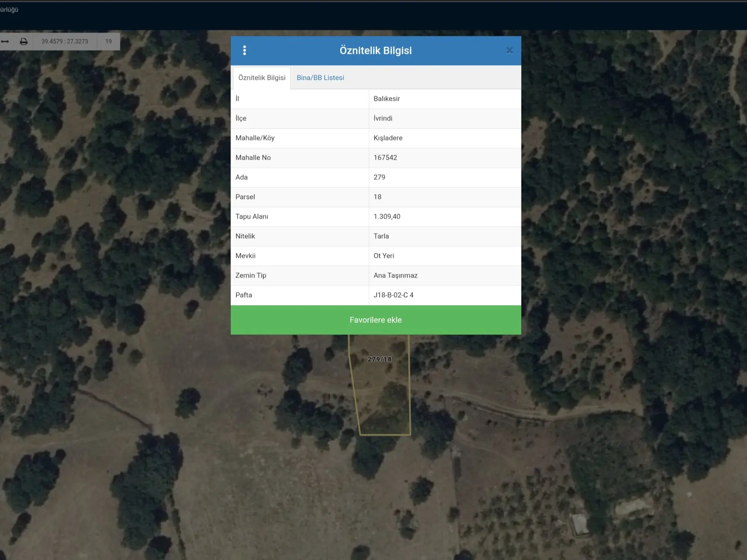This screenshot has height=560, width=747.
Task: Click the 279/18 parcel label on map
Action: pos(379,359)
